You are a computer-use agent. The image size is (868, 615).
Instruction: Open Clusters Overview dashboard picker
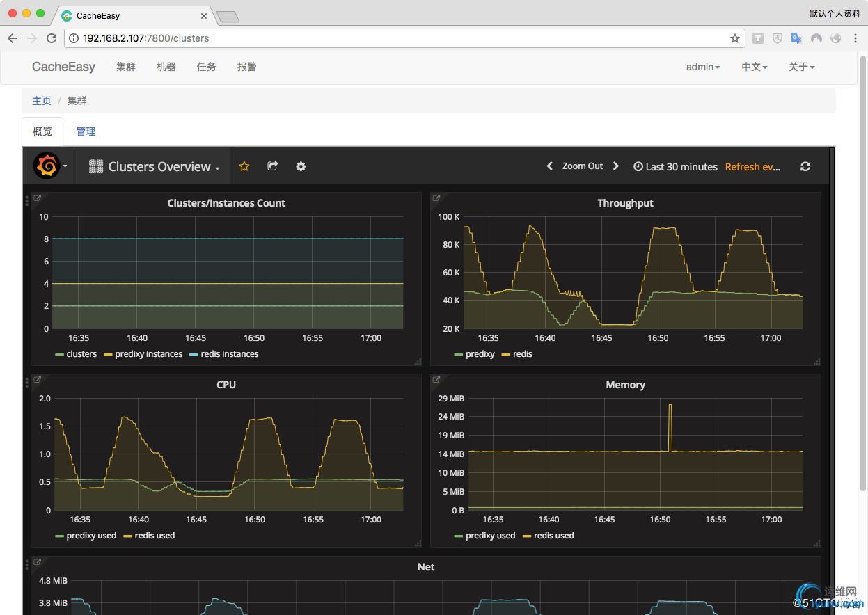154,167
